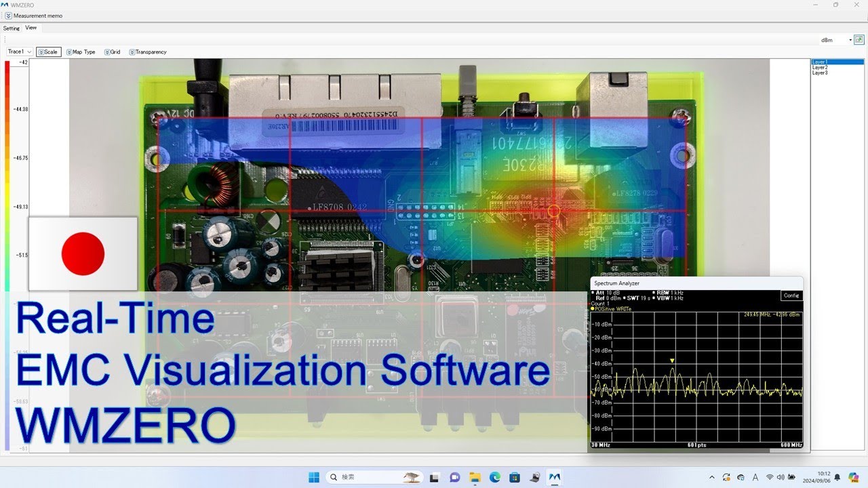Open Microsoft Store from taskbar

[515, 477]
